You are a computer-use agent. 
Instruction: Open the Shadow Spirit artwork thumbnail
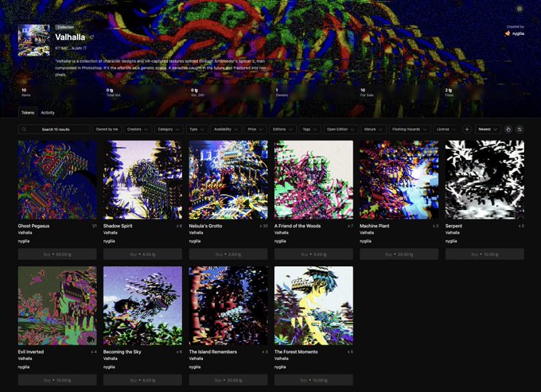tap(142, 180)
